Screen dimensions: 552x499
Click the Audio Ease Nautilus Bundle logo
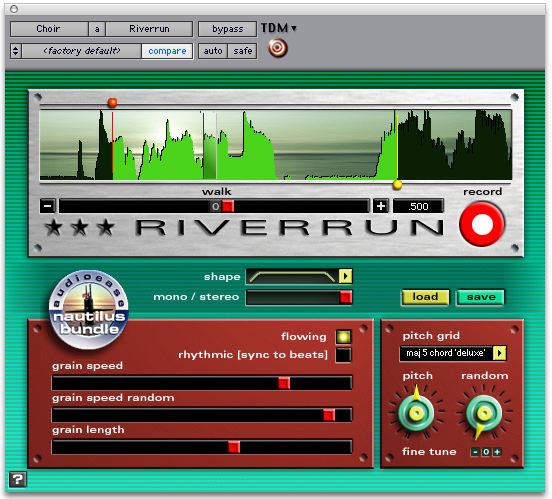point(88,310)
